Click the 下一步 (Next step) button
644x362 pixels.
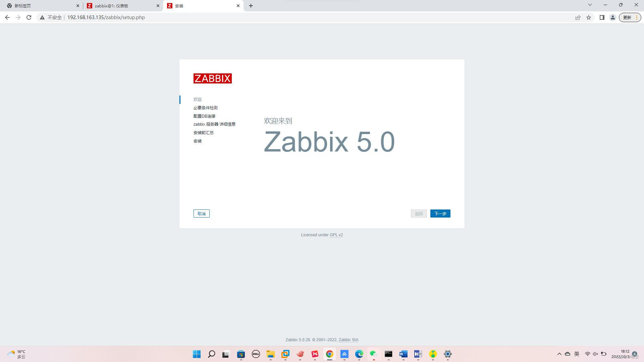tap(440, 214)
